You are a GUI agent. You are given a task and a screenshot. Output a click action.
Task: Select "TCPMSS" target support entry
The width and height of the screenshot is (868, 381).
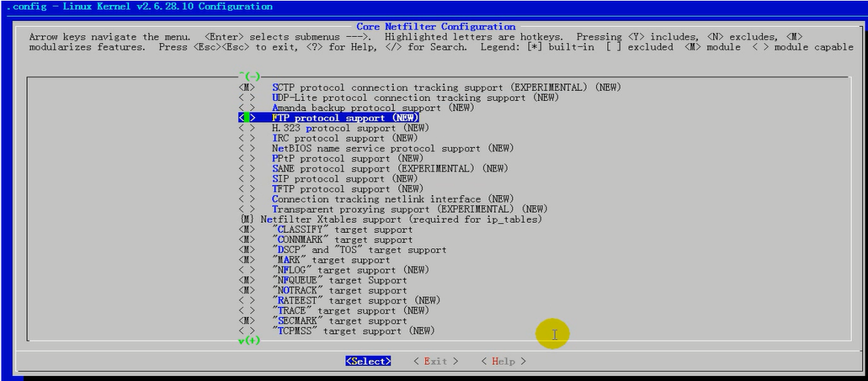click(x=354, y=331)
